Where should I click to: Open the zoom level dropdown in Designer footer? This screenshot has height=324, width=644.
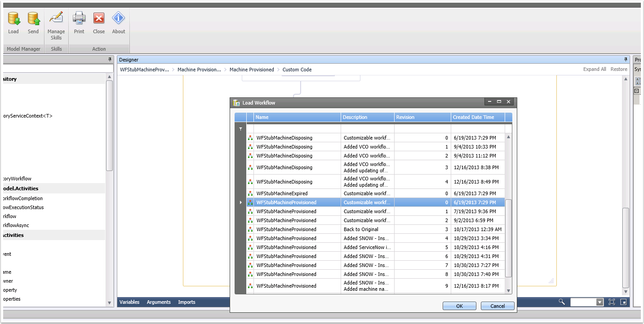click(600, 302)
